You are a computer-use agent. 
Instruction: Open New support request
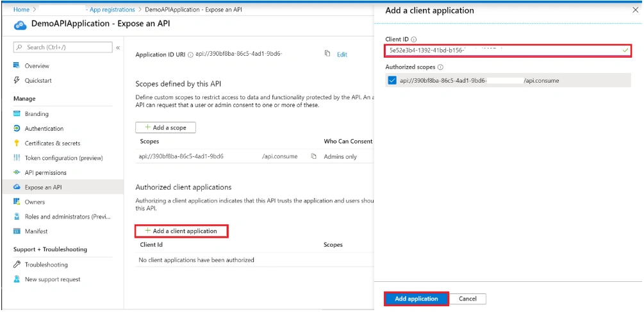pos(53,279)
